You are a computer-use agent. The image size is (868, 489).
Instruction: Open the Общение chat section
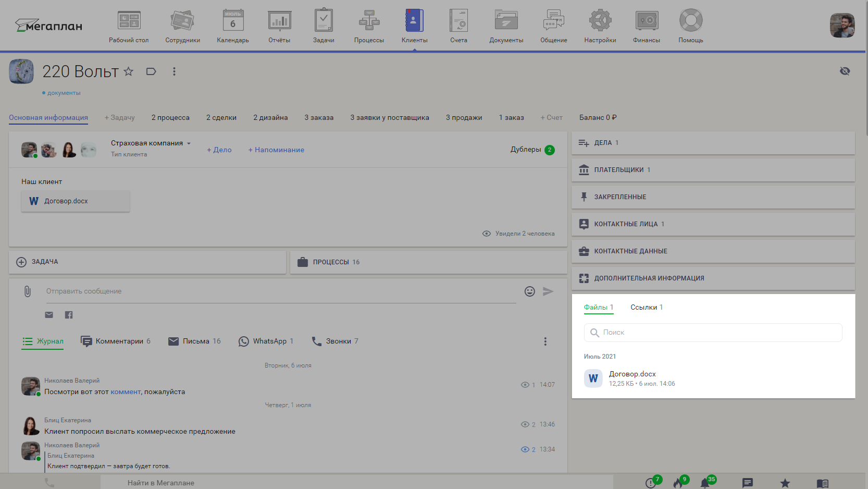tap(553, 26)
